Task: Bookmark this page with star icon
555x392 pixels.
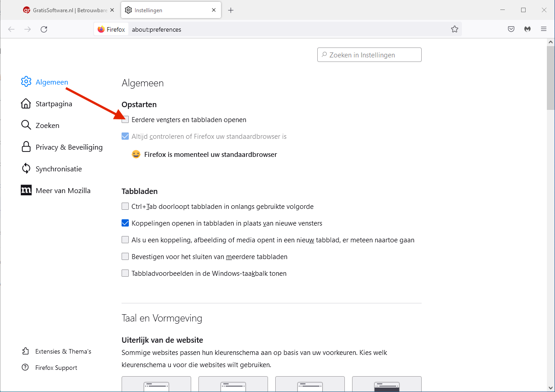Action: coord(454,29)
